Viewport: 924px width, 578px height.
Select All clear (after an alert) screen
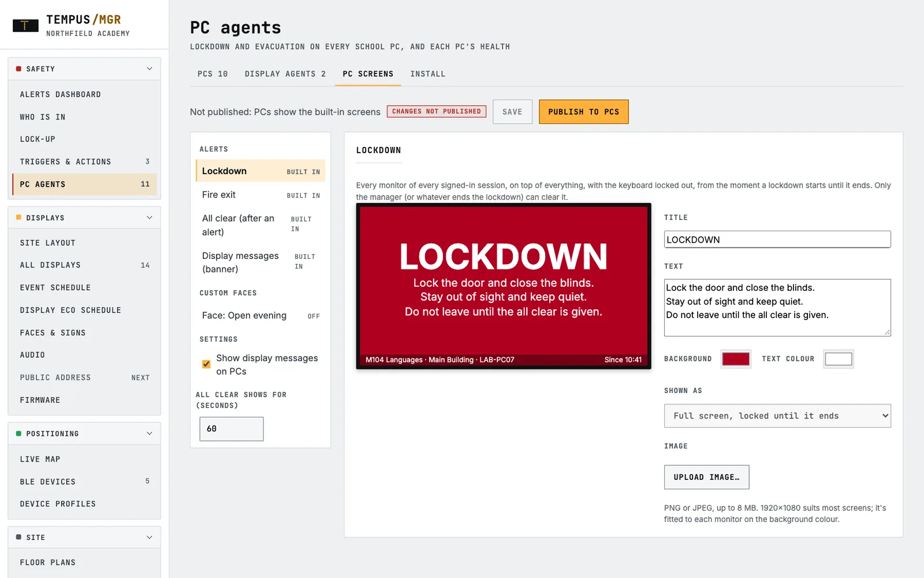pos(260,225)
